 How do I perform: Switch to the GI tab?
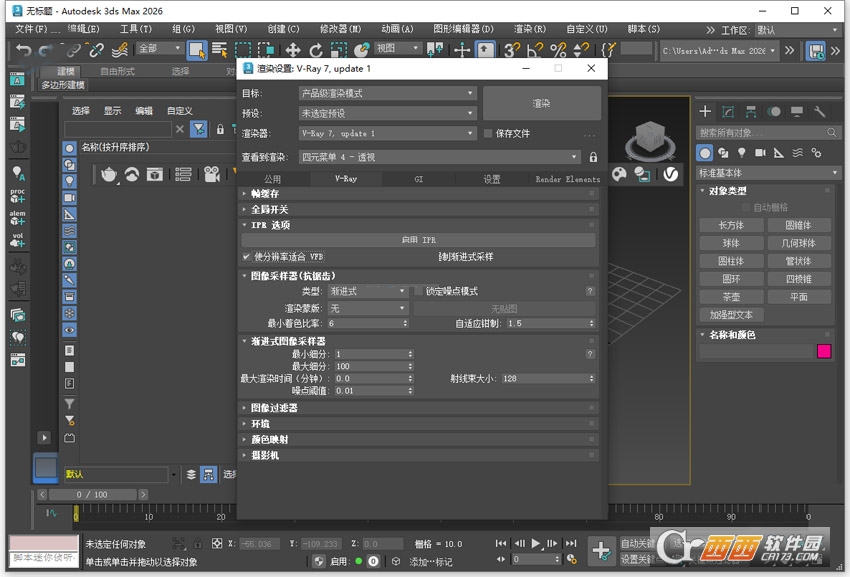pyautogui.click(x=418, y=179)
